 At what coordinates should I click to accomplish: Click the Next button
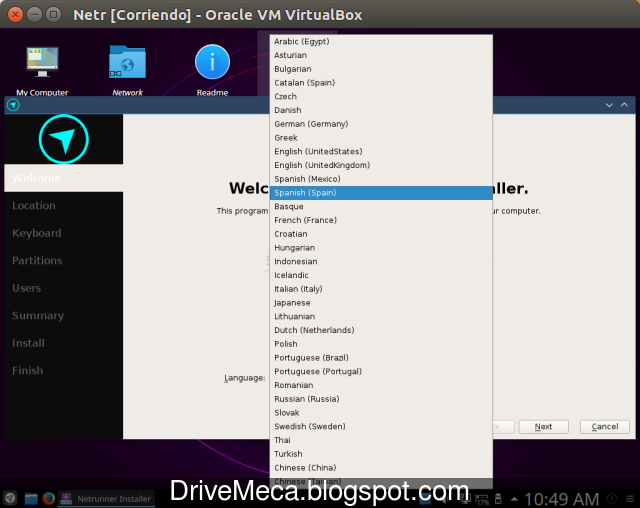(544, 426)
